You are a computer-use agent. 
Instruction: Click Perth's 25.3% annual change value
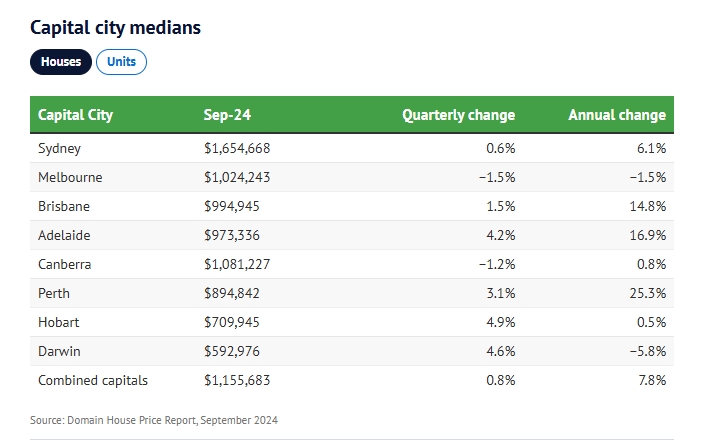point(646,293)
